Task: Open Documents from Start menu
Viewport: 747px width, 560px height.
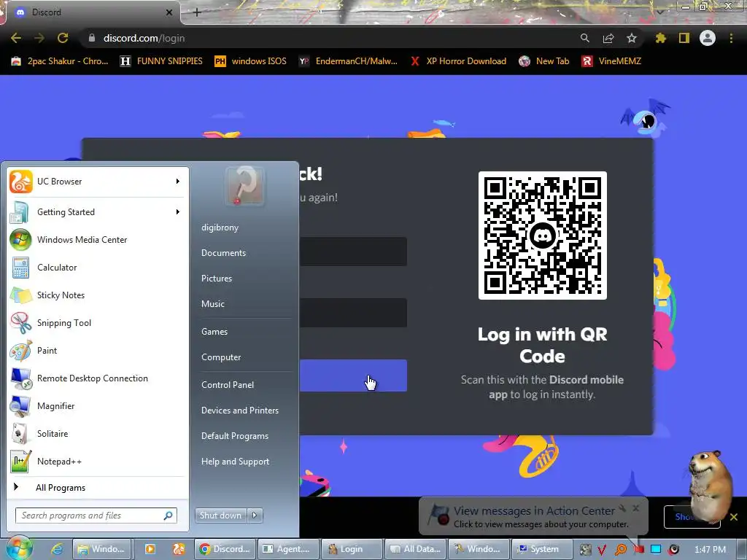Action: (x=223, y=253)
